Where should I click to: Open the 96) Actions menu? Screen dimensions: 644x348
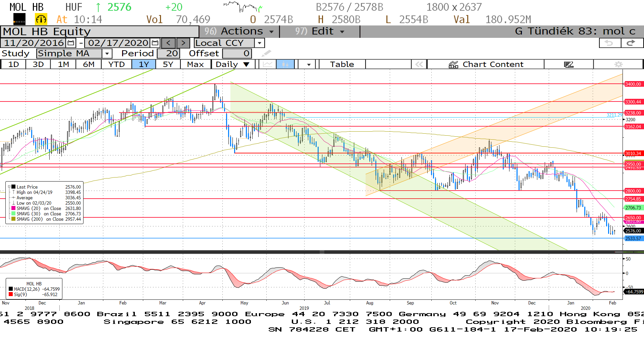(239, 31)
